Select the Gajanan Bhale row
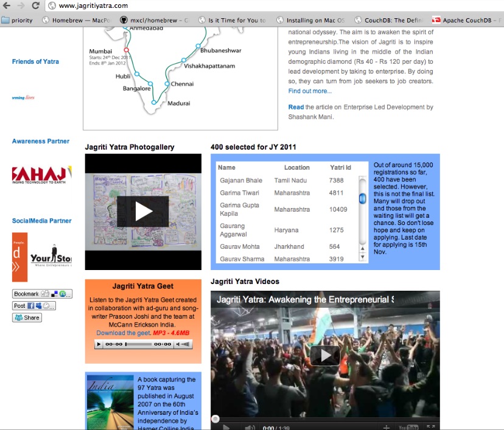Image resolution: width=504 pixels, height=430 pixels. pos(287,181)
